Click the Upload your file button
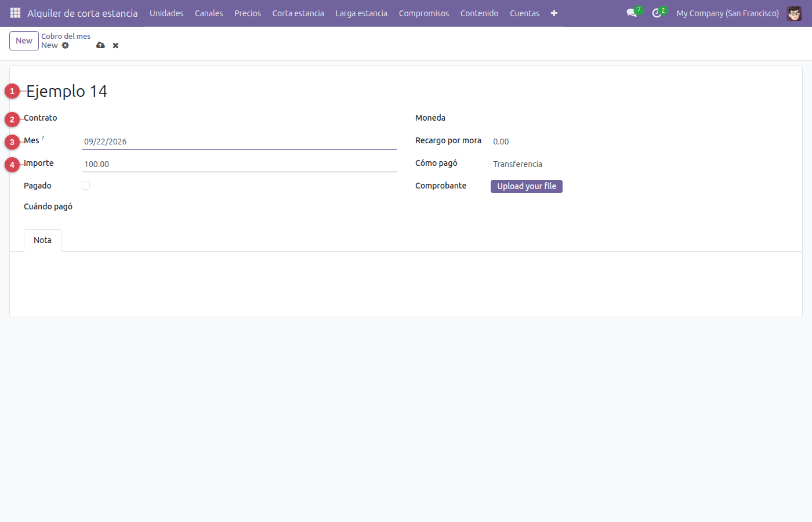Image resolution: width=812 pixels, height=522 pixels. [x=527, y=186]
